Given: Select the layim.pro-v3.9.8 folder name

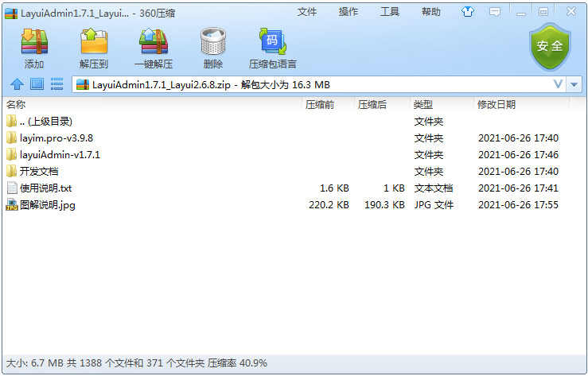Looking at the screenshot, I should point(56,138).
